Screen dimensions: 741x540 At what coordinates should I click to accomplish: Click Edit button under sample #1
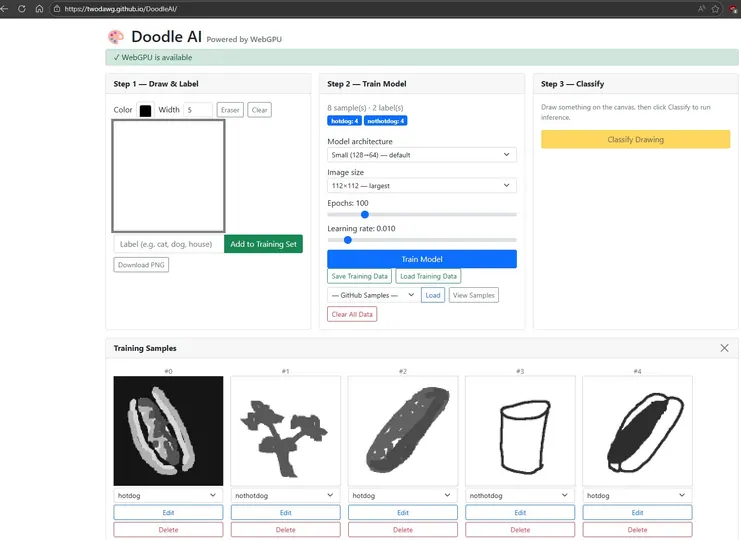[x=285, y=513]
